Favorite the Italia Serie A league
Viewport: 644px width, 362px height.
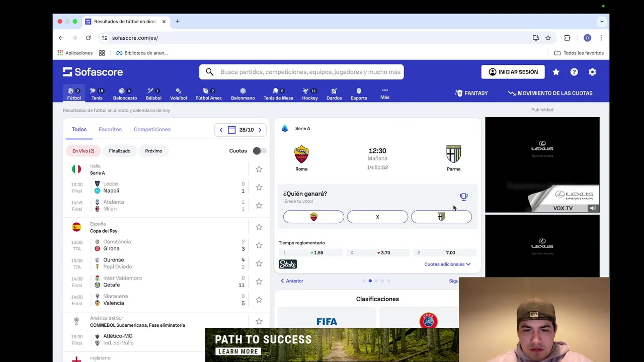(x=259, y=169)
